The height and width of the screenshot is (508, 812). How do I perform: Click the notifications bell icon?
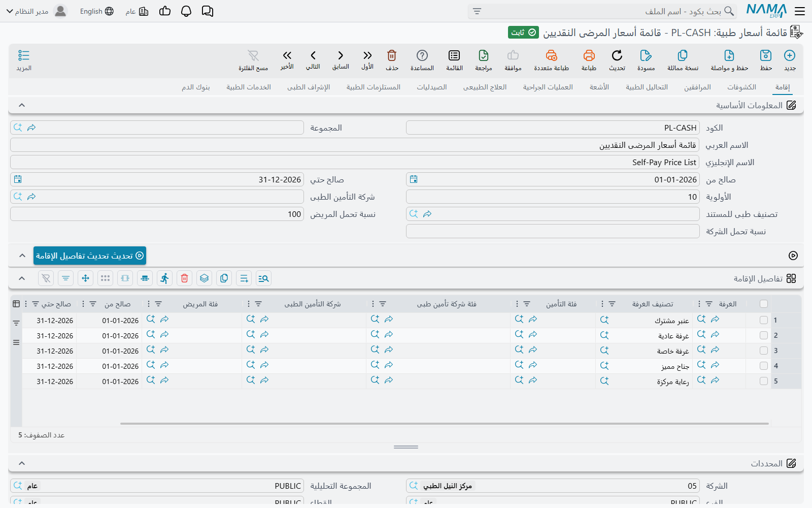(186, 11)
